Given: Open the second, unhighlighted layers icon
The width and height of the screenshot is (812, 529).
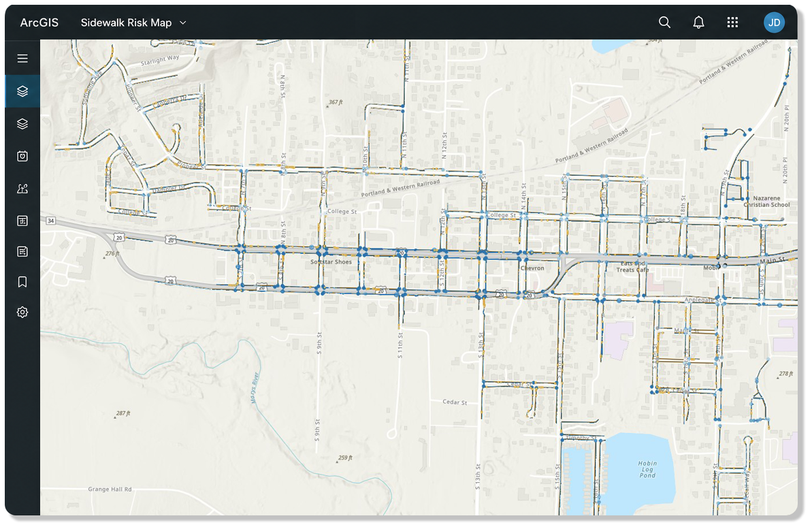Looking at the screenshot, I should pyautogui.click(x=22, y=124).
